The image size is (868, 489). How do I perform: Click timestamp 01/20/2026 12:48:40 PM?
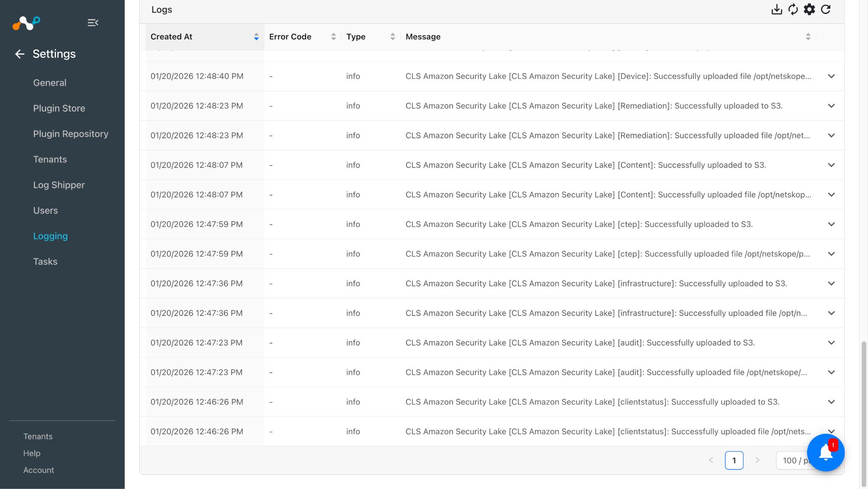pyautogui.click(x=197, y=76)
